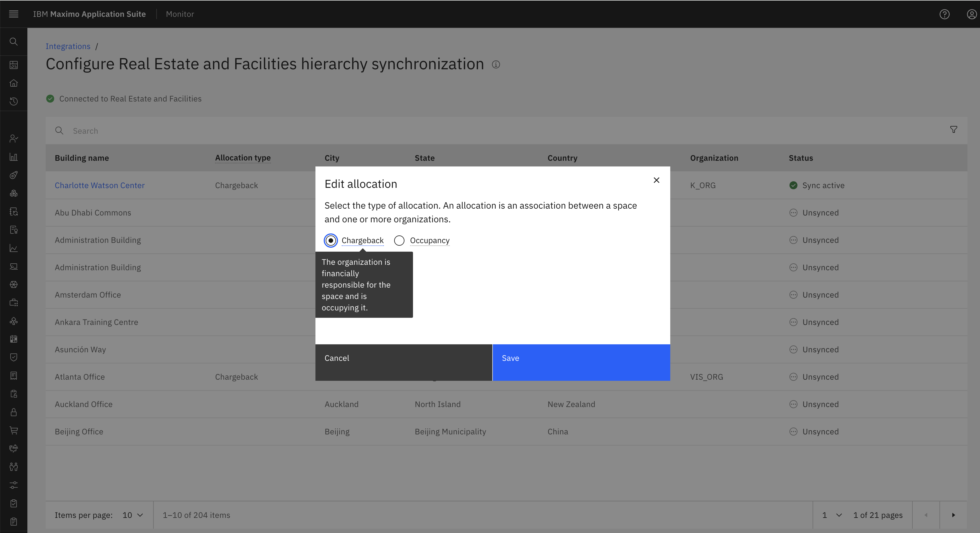Open the certificate document sidebar icon
This screenshot has width=980, height=533.
[14, 230]
